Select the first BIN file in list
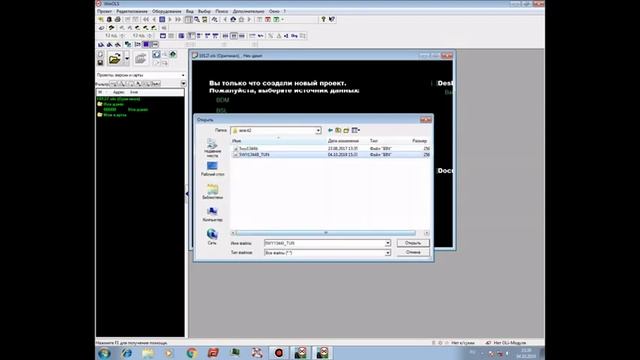This screenshot has width=640, height=360. coord(330,149)
